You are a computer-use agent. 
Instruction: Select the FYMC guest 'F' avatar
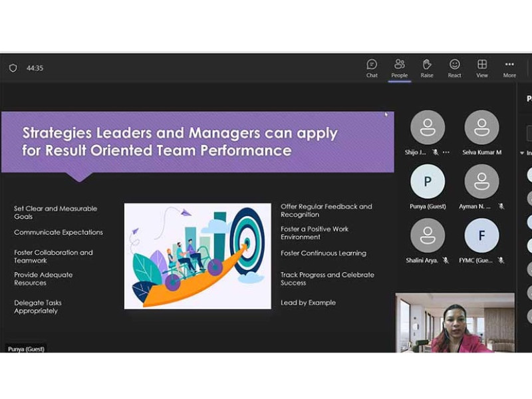[x=481, y=235]
